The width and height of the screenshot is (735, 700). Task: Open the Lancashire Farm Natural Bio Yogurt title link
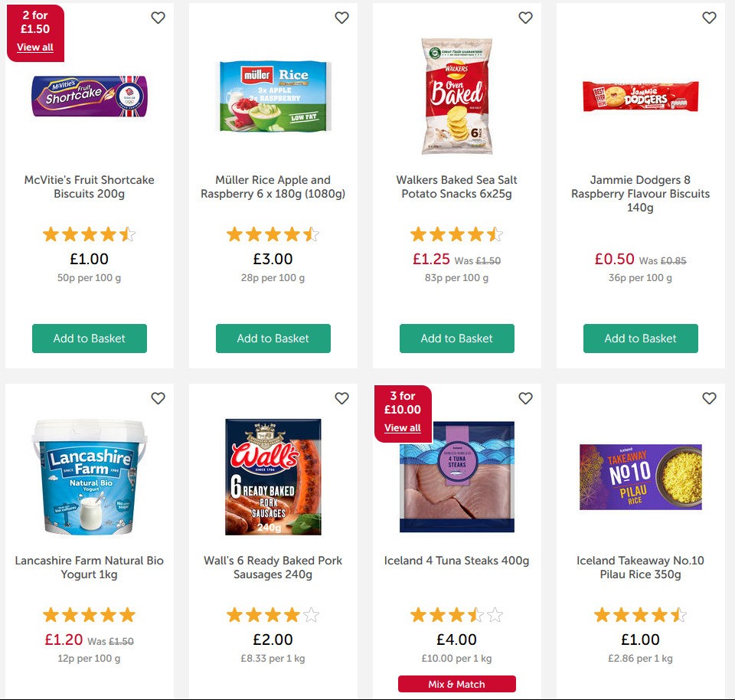(89, 567)
